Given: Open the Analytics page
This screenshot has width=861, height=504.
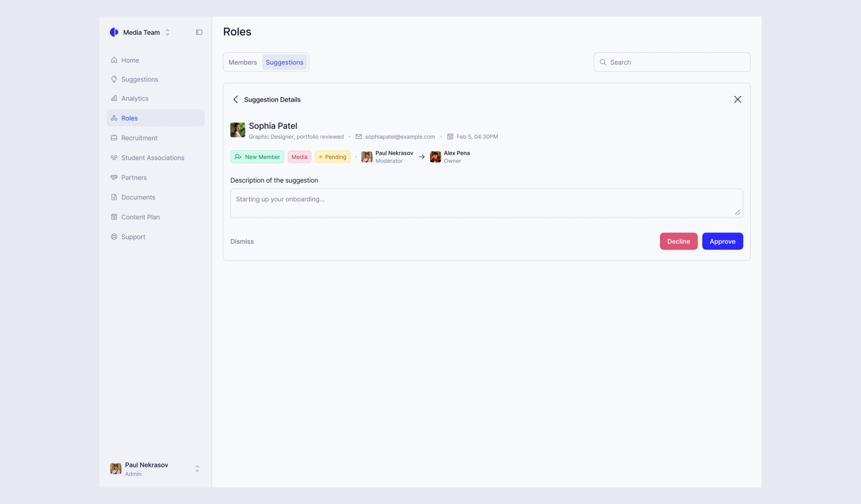Looking at the screenshot, I should [155, 98].
